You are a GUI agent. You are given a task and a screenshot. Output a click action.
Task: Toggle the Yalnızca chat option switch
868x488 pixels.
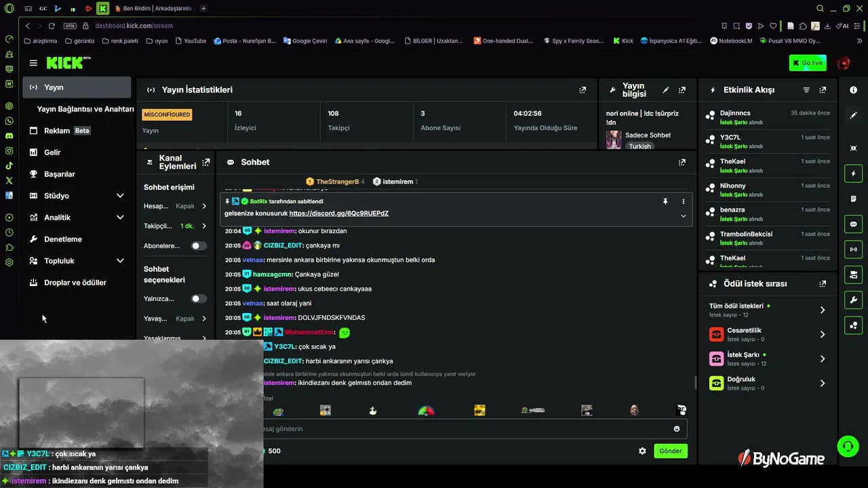pos(199,299)
